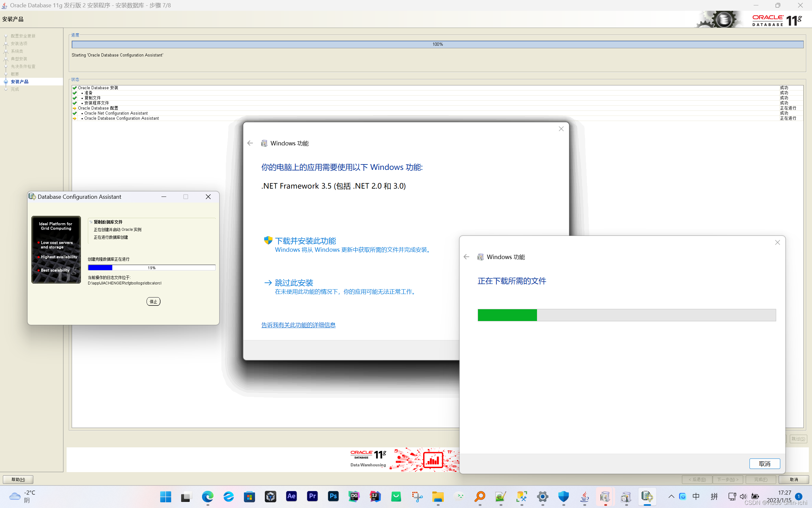Open the Windows Start menu
The image size is (812, 508).
pos(166,496)
